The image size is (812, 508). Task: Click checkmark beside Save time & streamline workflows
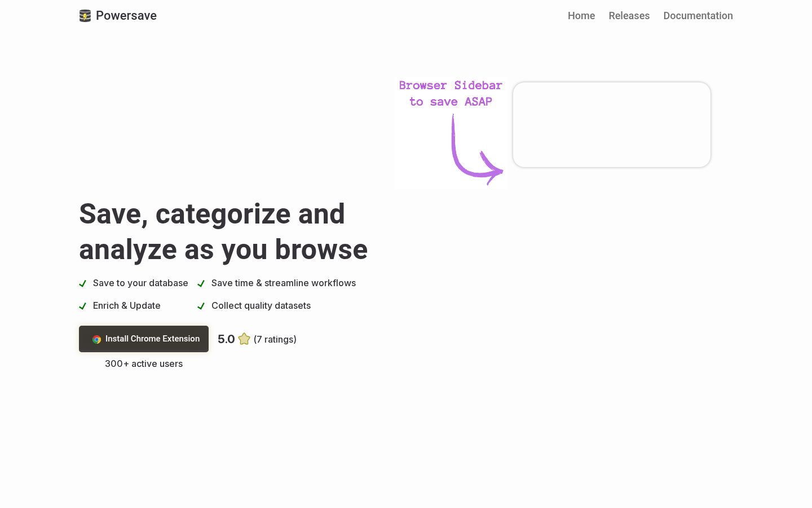[201, 283]
